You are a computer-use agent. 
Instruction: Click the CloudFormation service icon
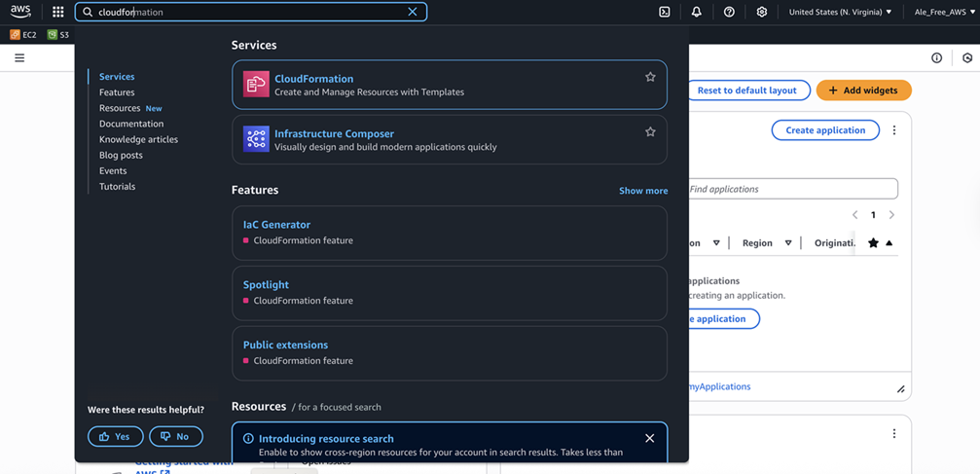256,85
